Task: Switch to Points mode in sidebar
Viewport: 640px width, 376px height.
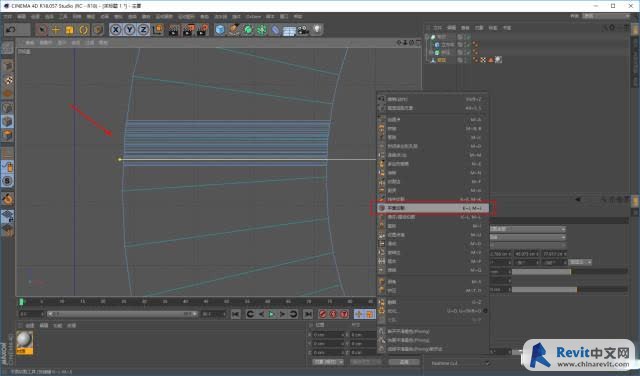Action: (x=7, y=108)
